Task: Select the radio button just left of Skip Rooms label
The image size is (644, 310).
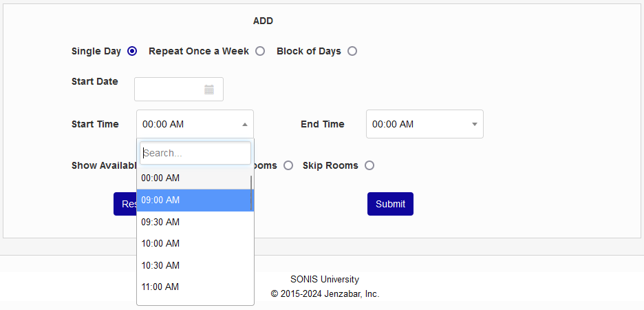Action: (x=288, y=165)
